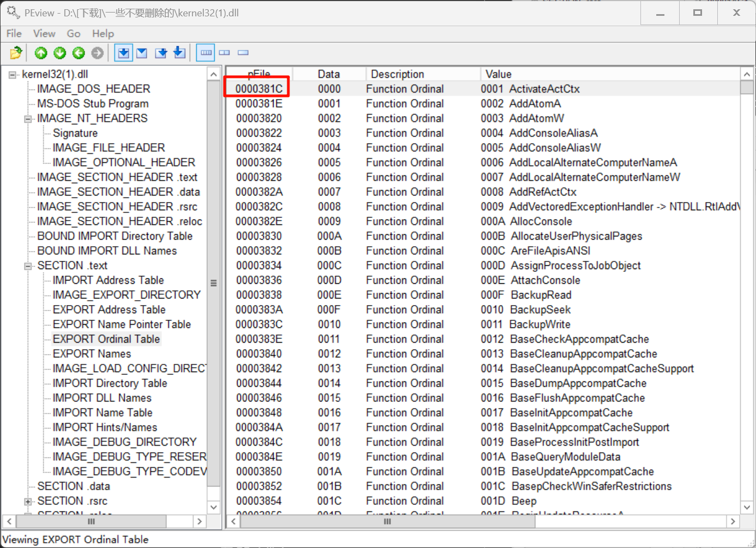Image resolution: width=756 pixels, height=548 pixels.
Task: Open the Go menu
Action: (x=74, y=34)
